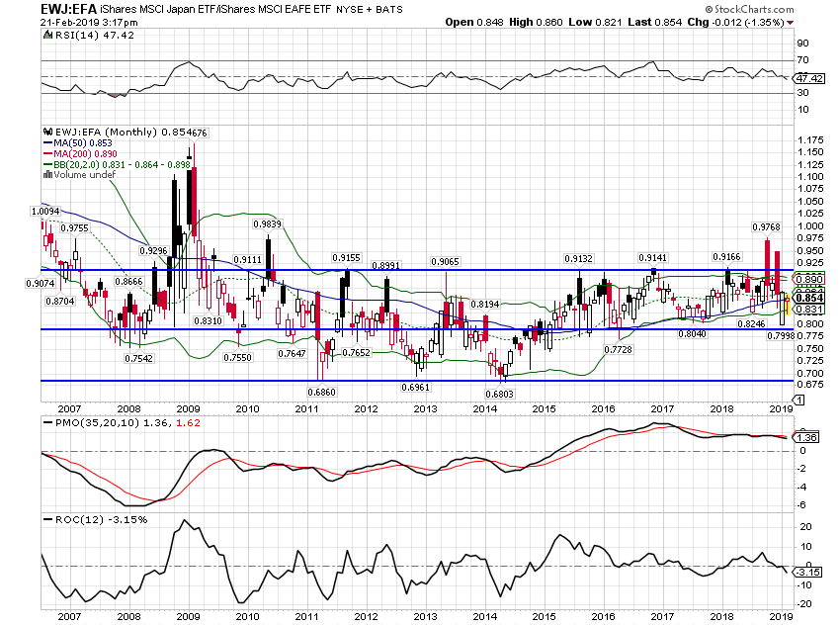Image resolution: width=840 pixels, height=626 pixels.
Task: Click the 0.8040 price label
Action: tap(692, 333)
